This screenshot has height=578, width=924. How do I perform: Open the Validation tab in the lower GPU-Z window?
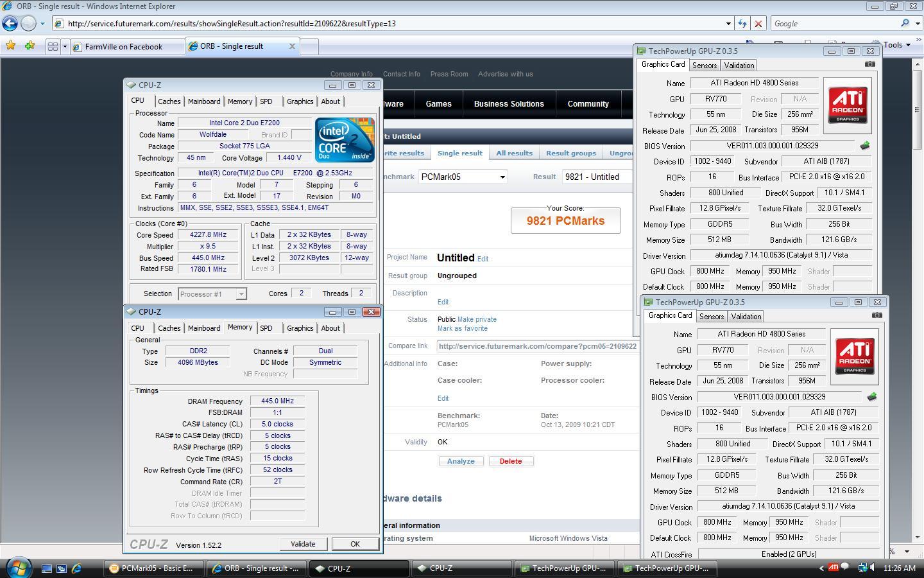tap(746, 317)
